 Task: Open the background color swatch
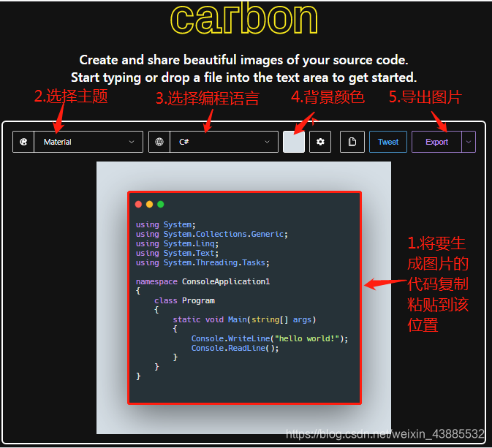pos(294,142)
